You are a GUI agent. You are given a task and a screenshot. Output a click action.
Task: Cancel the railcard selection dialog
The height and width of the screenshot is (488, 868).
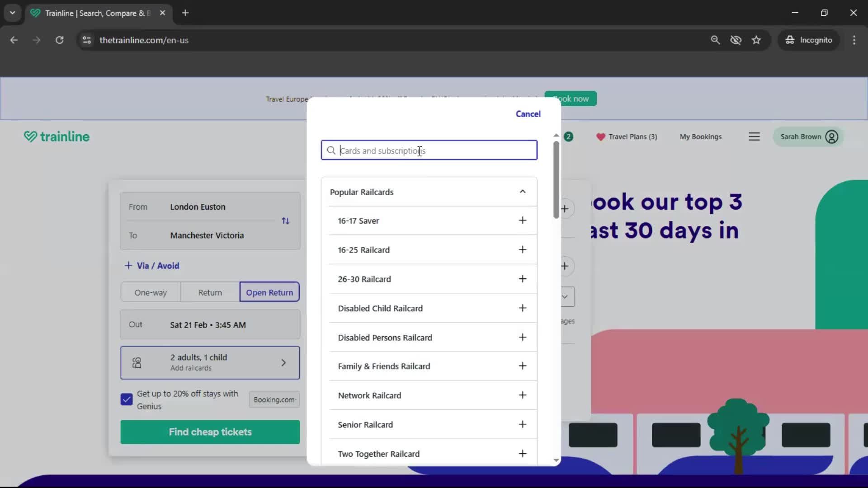tap(528, 113)
